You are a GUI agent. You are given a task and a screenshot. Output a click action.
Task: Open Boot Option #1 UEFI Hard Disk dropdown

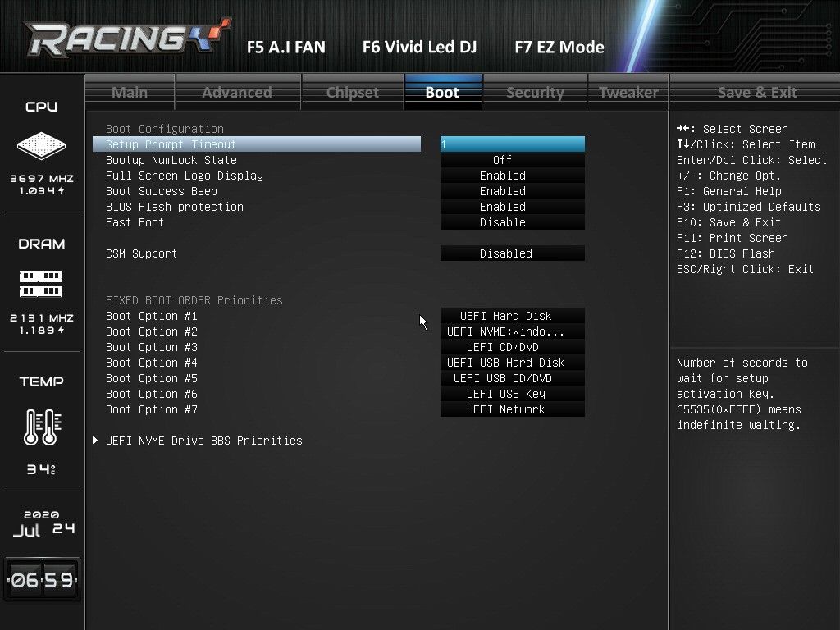(x=513, y=316)
